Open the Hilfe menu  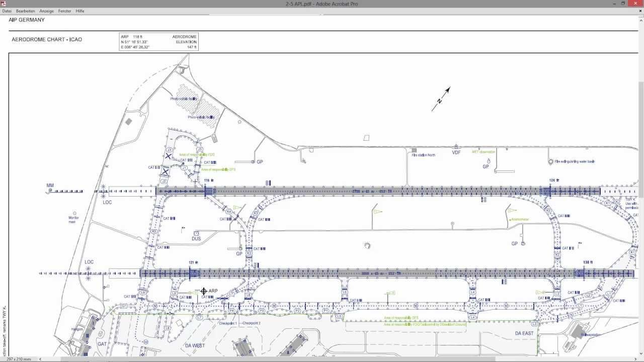pos(80,11)
